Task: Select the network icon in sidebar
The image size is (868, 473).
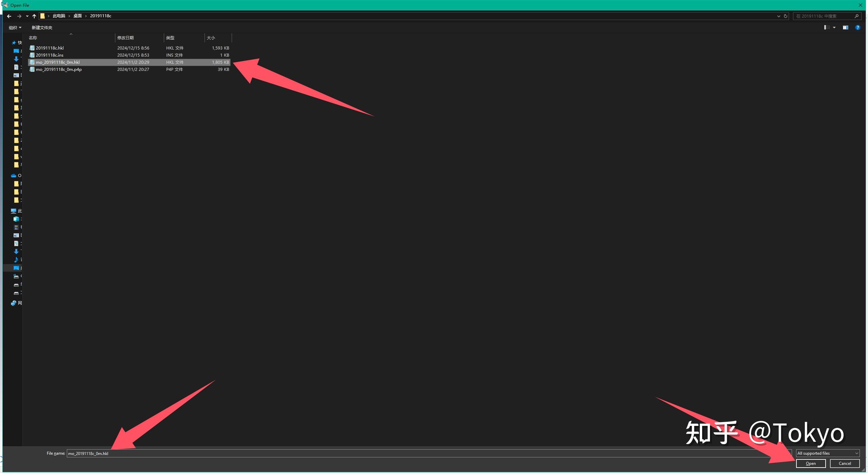Action: point(14,303)
